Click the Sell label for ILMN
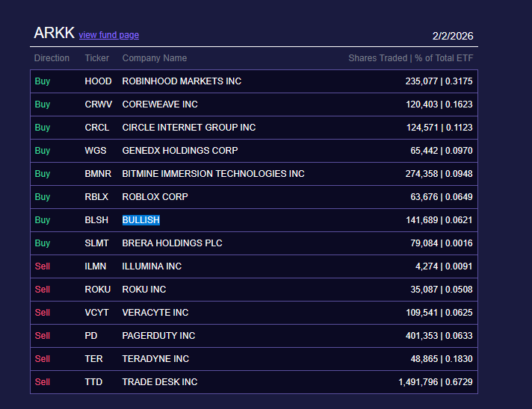 [43, 266]
